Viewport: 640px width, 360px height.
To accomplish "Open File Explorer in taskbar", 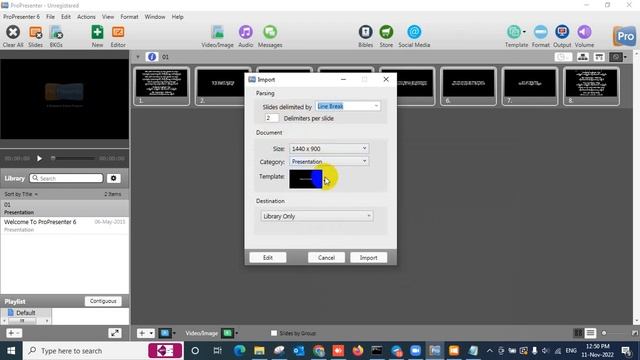I will point(259,351).
